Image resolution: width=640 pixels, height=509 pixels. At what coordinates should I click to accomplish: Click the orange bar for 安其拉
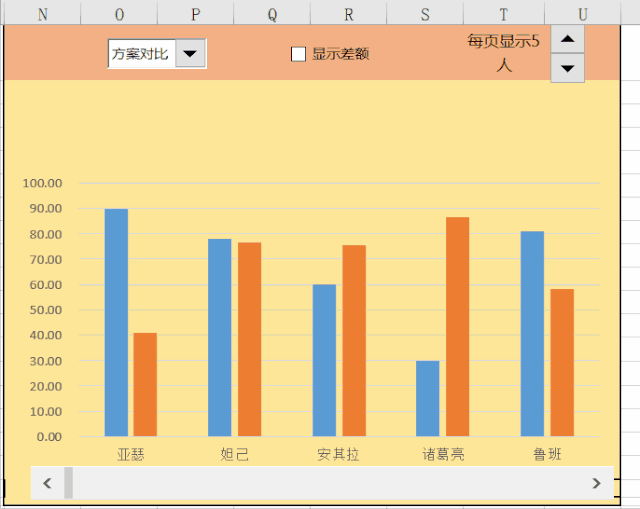(x=354, y=341)
